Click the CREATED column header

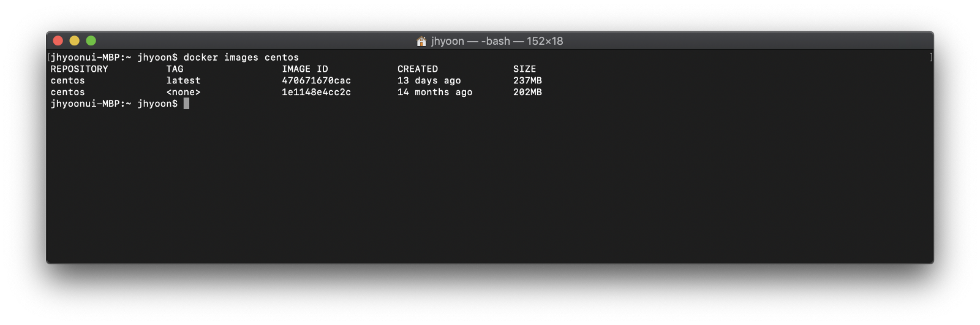coord(418,69)
